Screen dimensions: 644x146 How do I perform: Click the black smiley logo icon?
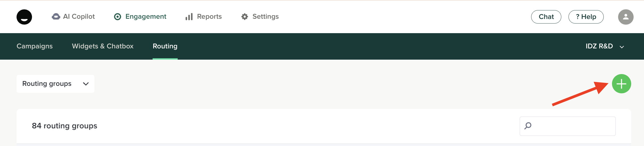(24, 17)
